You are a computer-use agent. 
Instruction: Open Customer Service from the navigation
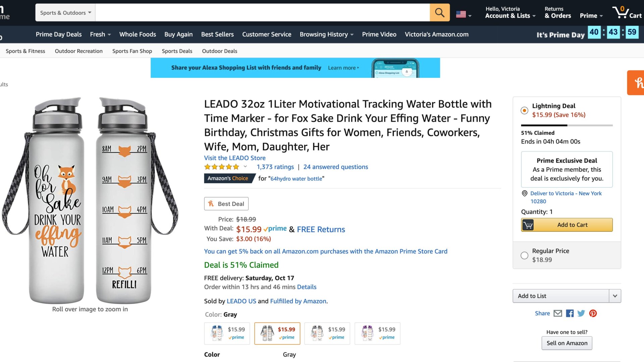[267, 34]
